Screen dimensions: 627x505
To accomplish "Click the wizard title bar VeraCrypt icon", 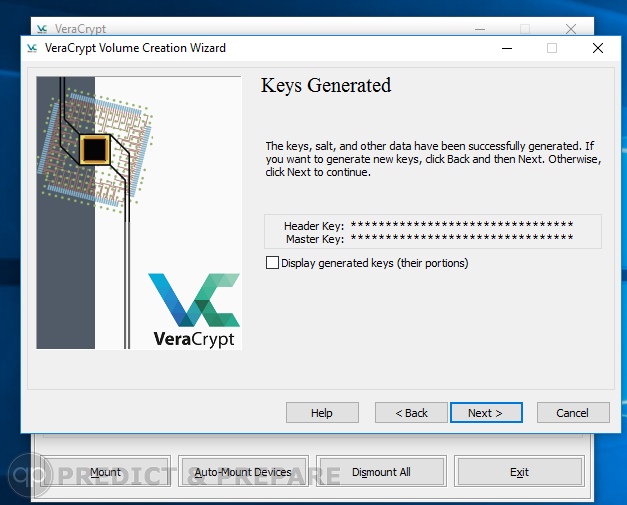I will coord(32,48).
